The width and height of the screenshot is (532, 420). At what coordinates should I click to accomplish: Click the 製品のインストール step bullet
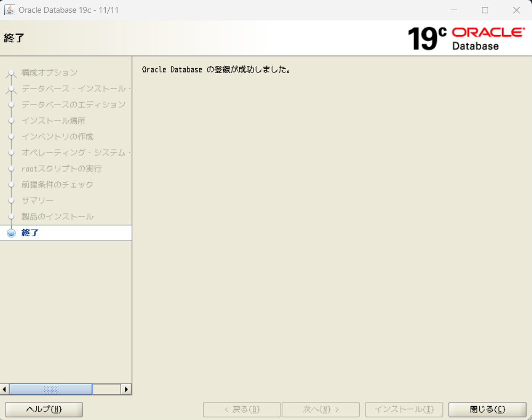click(x=11, y=217)
